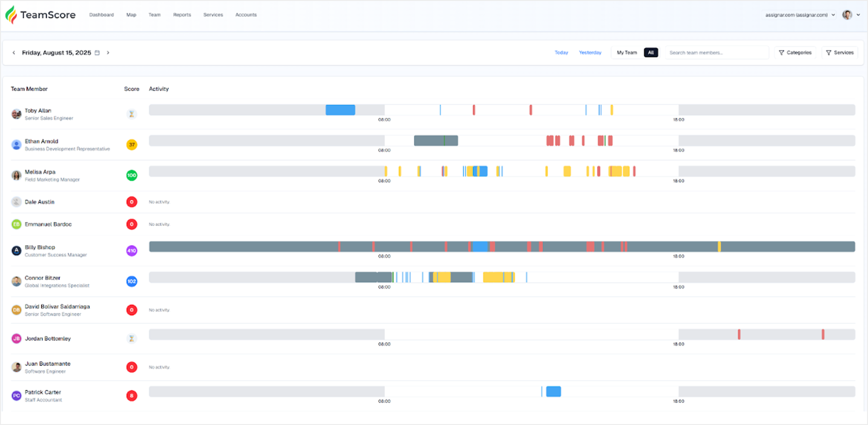The image size is (868, 425).
Task: Open Emmanuel Bardoc's EB avatar
Action: point(16,224)
